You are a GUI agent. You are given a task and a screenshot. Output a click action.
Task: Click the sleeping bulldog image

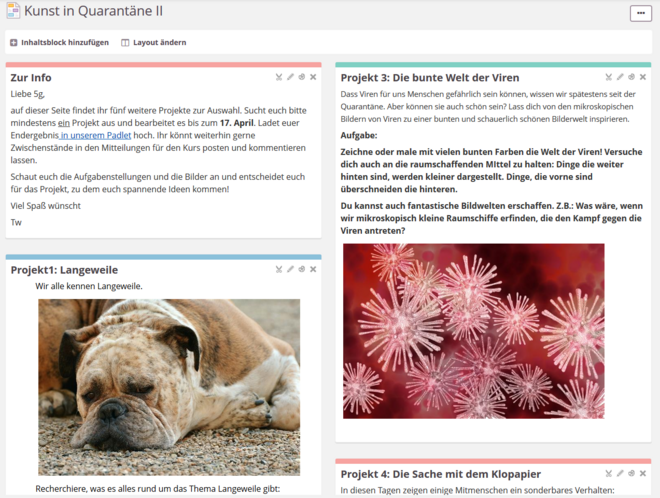169,386
